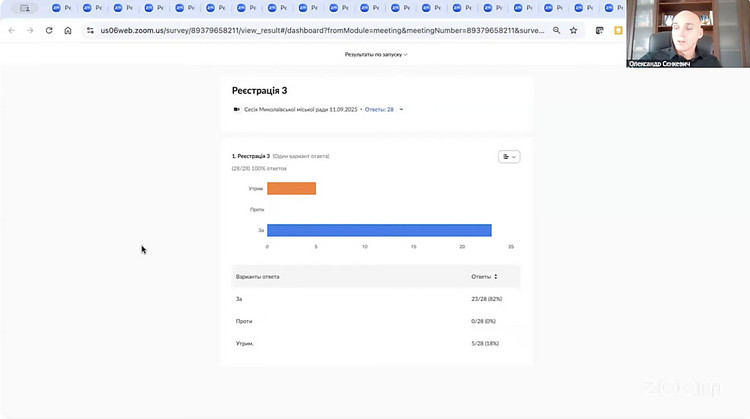750x419 pixels.
Task: Reload the Zoom survey page
Action: 48,31
